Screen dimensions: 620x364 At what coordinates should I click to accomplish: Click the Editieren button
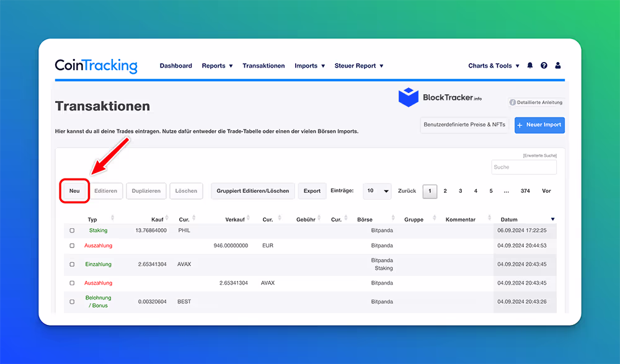click(105, 191)
